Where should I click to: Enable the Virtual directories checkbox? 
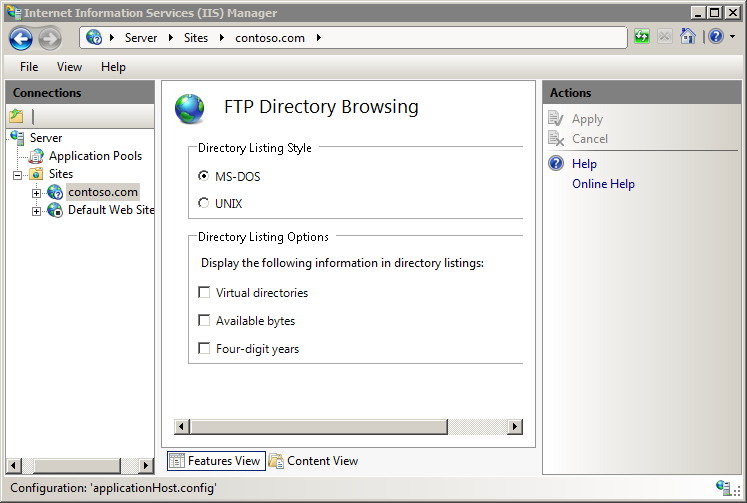tap(204, 292)
